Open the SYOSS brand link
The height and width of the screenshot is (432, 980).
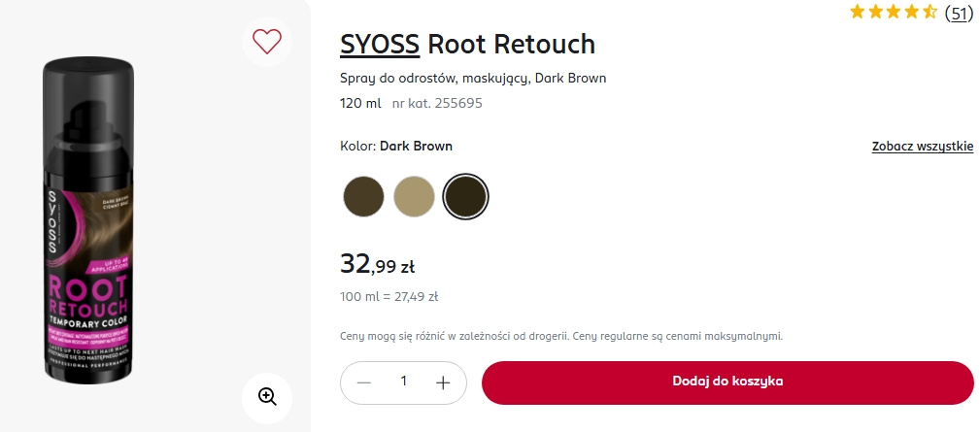(380, 44)
